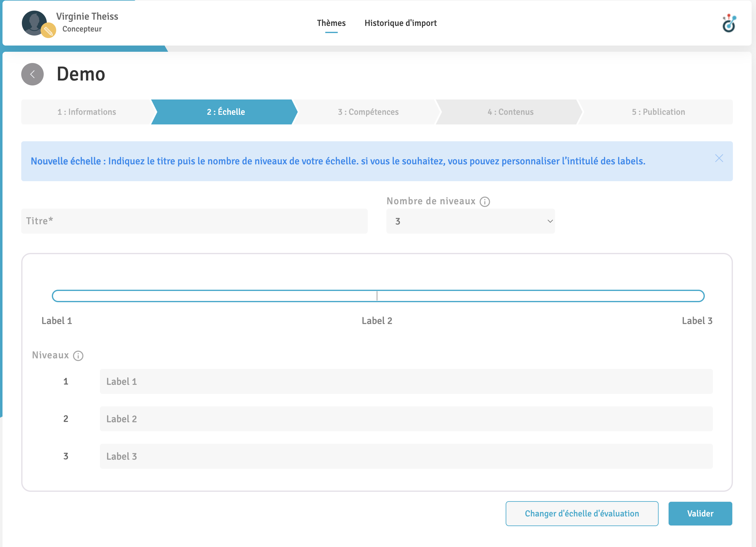
Task: Go to step 5 : Publication
Action: pyautogui.click(x=658, y=112)
